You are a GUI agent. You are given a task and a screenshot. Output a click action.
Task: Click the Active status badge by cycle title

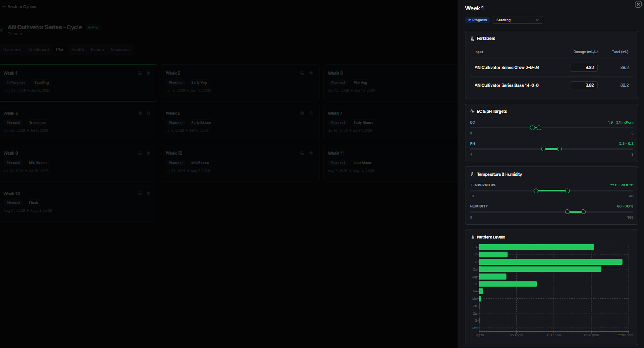[93, 27]
